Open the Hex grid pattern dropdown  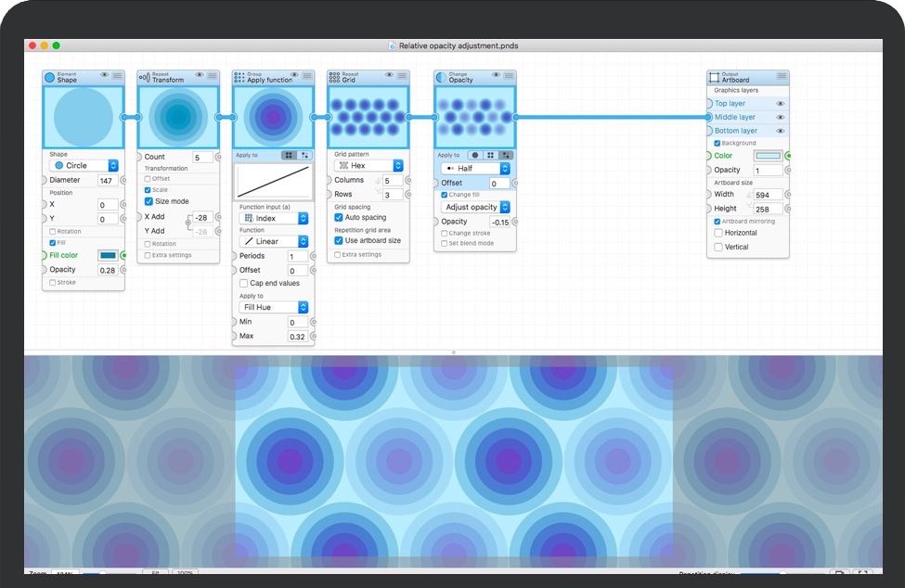tap(368, 165)
